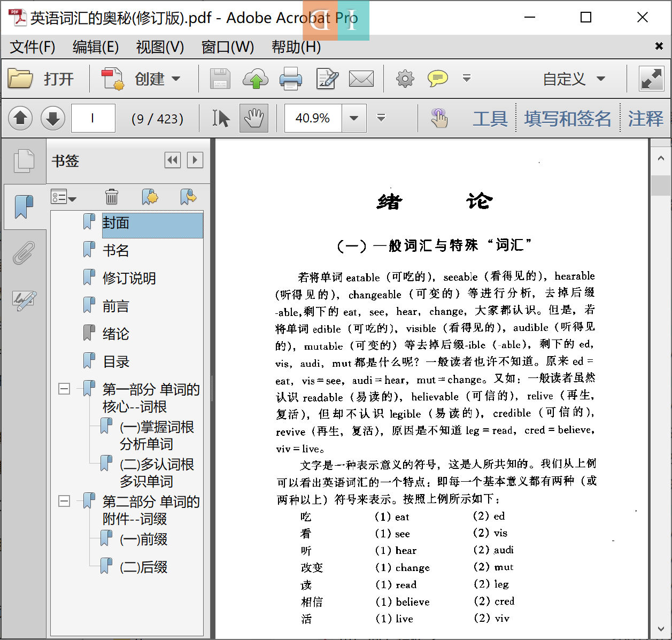Viewport: 672px width, 640px height.
Task: Open the page tools overflow arrow beside zoom
Action: [x=381, y=118]
